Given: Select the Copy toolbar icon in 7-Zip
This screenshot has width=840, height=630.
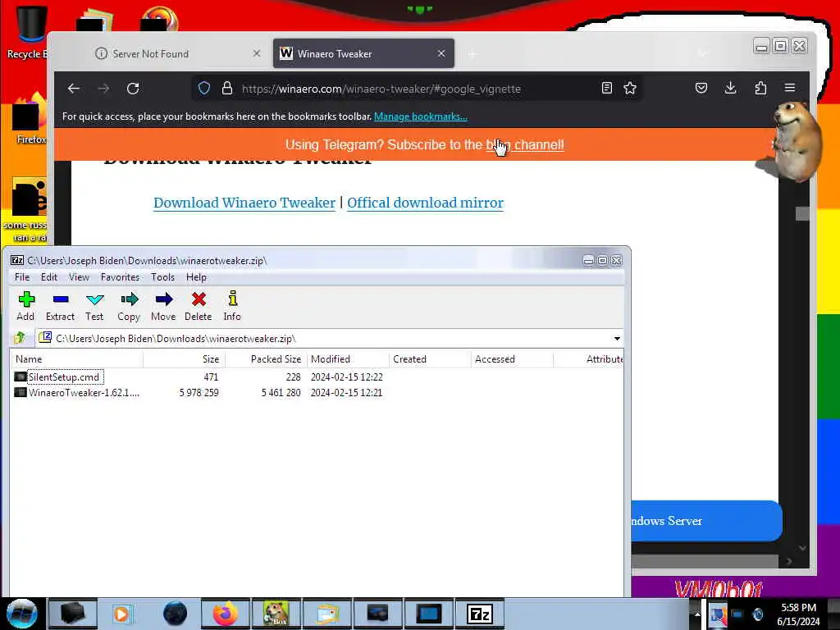Looking at the screenshot, I should [x=129, y=307].
